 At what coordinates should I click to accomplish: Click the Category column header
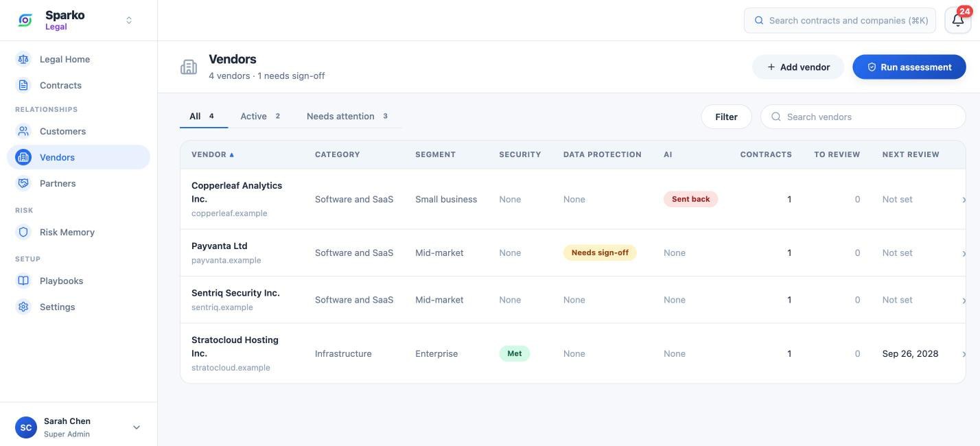337,154
